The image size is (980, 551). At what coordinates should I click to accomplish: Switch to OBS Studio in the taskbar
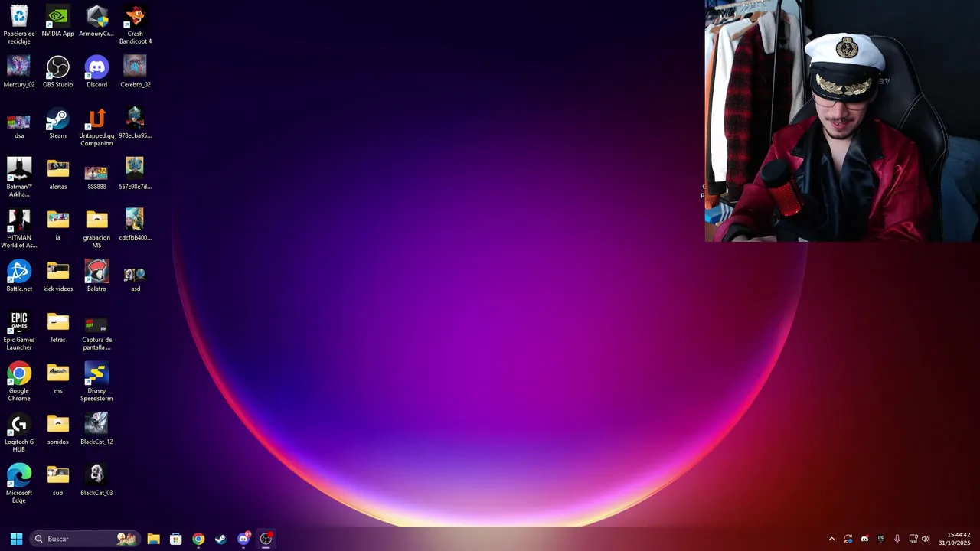click(x=266, y=539)
